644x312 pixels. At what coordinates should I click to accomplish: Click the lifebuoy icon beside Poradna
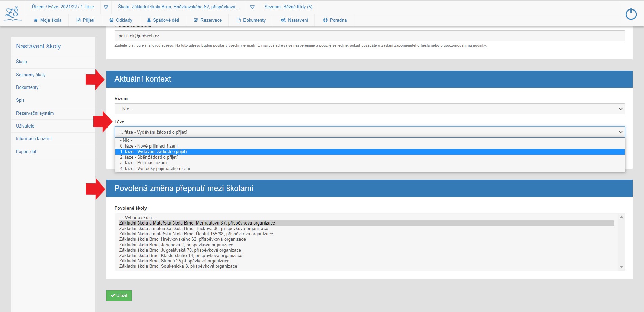[325, 20]
